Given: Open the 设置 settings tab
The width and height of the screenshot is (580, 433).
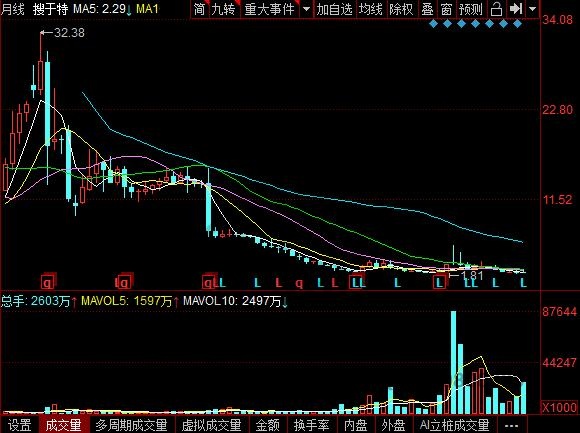Looking at the screenshot, I should pyautogui.click(x=20, y=425).
